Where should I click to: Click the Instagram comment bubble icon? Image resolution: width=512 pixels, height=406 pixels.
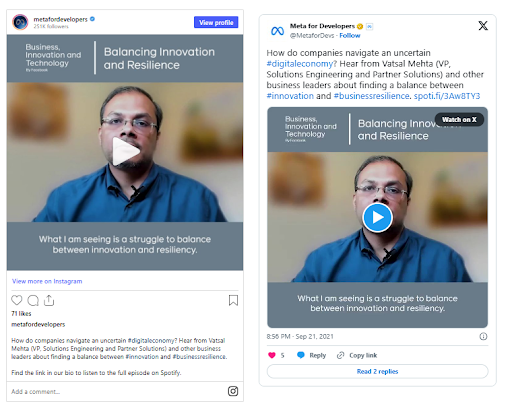tap(33, 300)
